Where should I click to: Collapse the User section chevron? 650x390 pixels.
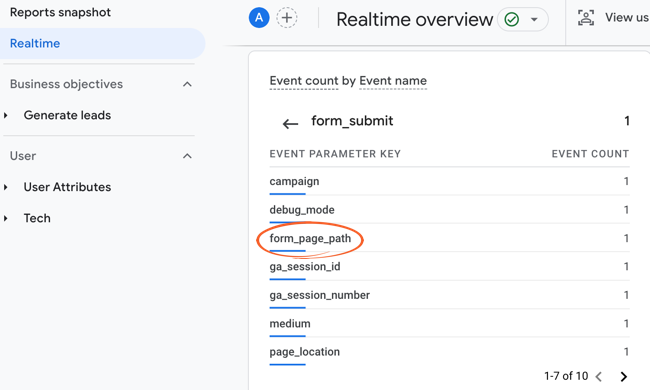pyautogui.click(x=187, y=156)
